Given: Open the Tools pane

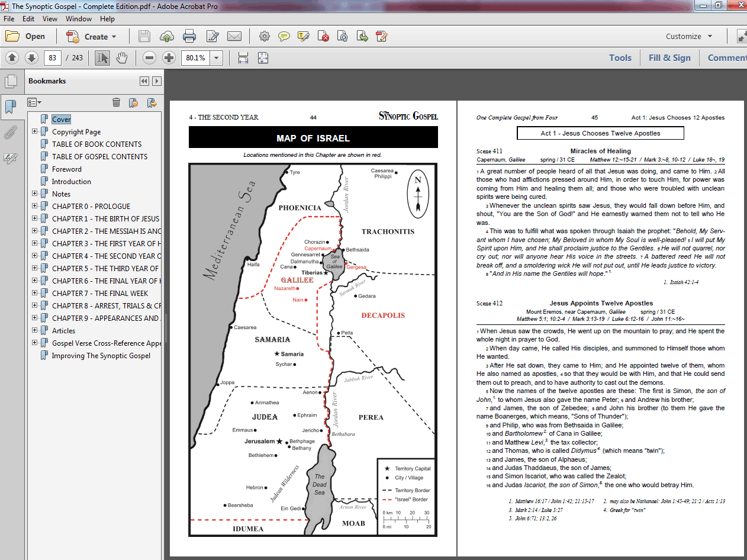Looking at the screenshot, I should (x=620, y=57).
